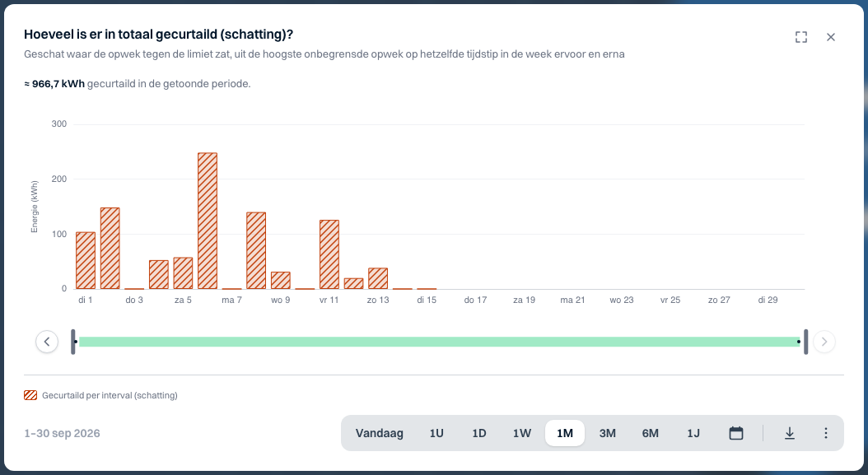Image resolution: width=868 pixels, height=475 pixels.
Task: Click the bar for za 12
Action: (354, 283)
